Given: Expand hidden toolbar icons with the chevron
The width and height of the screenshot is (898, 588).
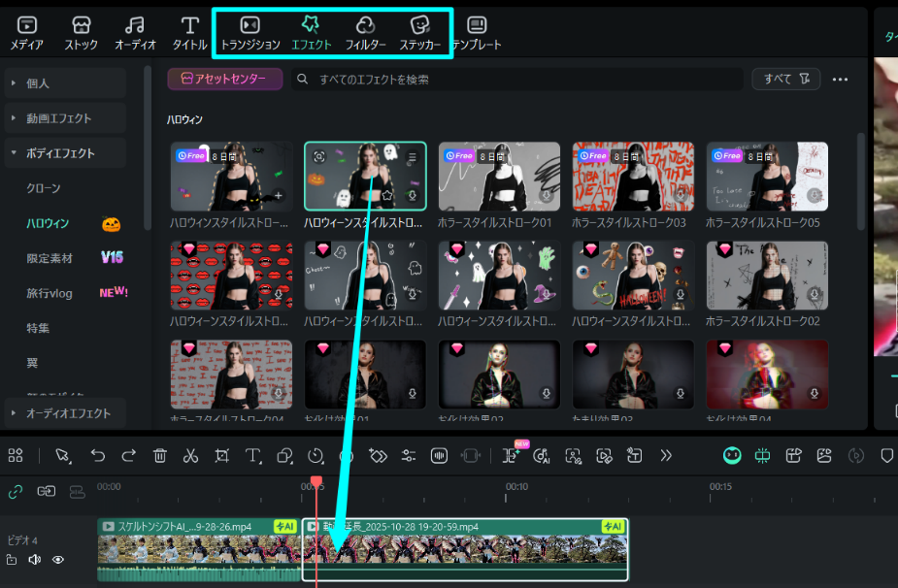Looking at the screenshot, I should click(665, 454).
